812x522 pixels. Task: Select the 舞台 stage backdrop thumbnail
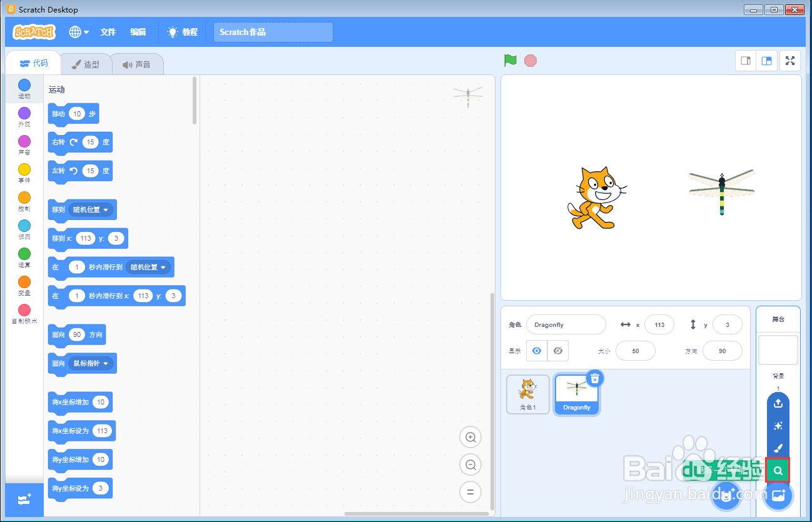[778, 350]
